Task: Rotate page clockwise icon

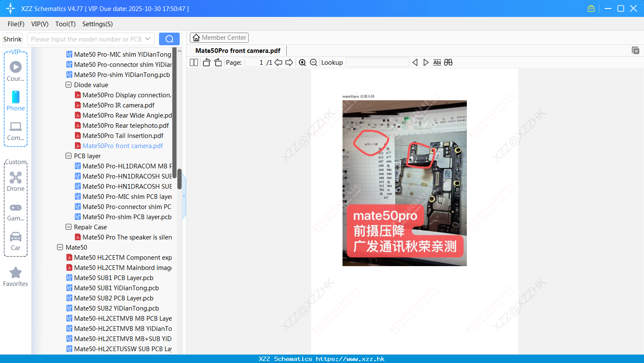Action: (x=218, y=62)
